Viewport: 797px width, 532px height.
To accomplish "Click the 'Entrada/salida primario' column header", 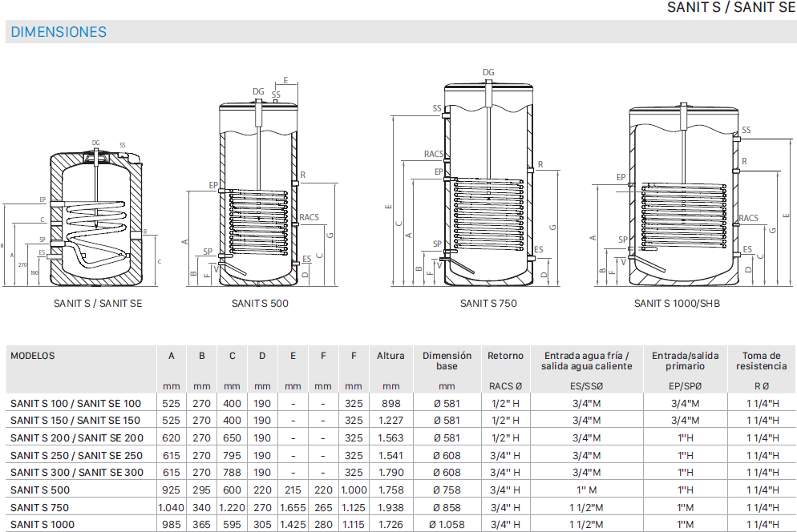I will 686,361.
